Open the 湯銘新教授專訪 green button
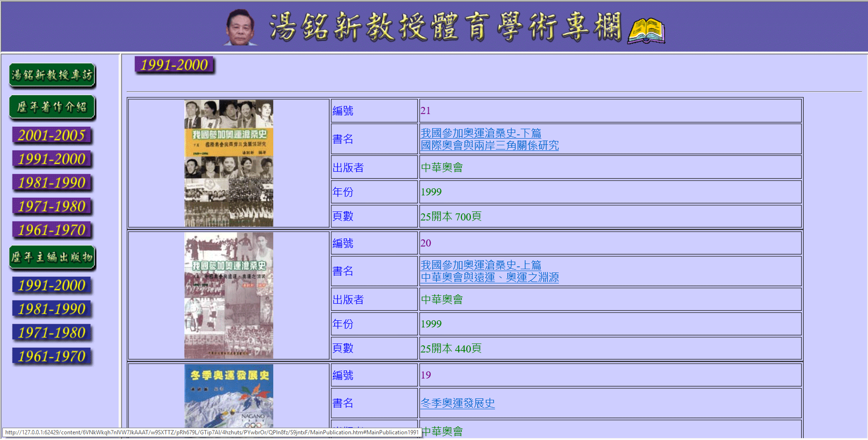This screenshot has width=868, height=440. point(52,75)
